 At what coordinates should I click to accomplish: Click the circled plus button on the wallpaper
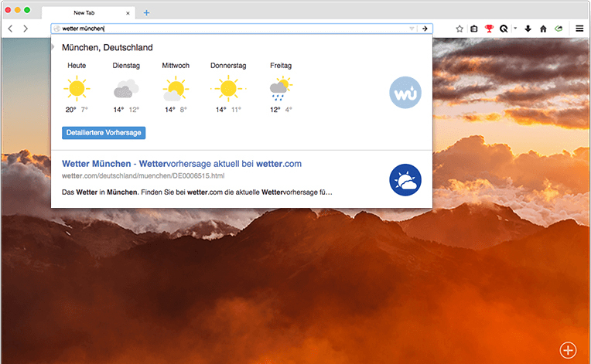[x=568, y=350]
